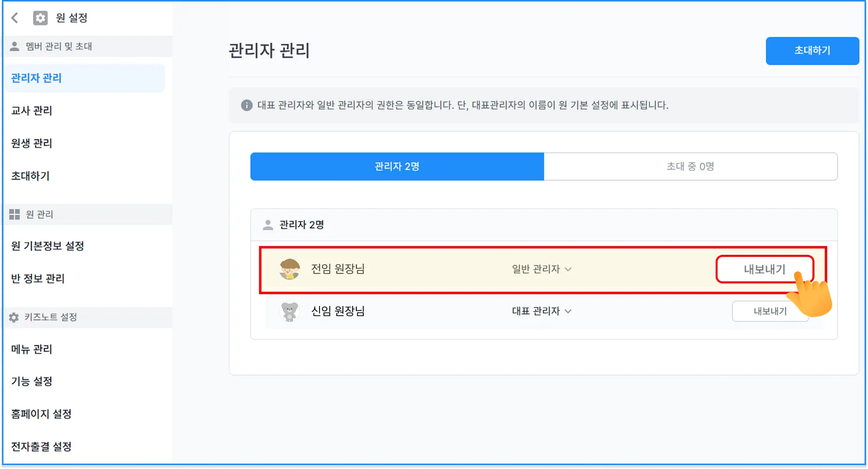
Task: Click the gear icon next to 원 설정
Action: coord(40,18)
